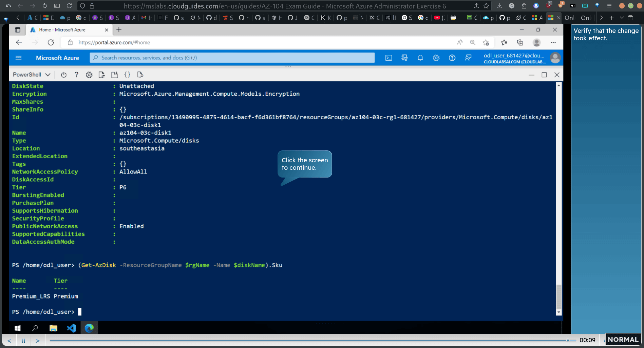
Task: Open Edge zoom icon in address bar
Action: point(473,42)
